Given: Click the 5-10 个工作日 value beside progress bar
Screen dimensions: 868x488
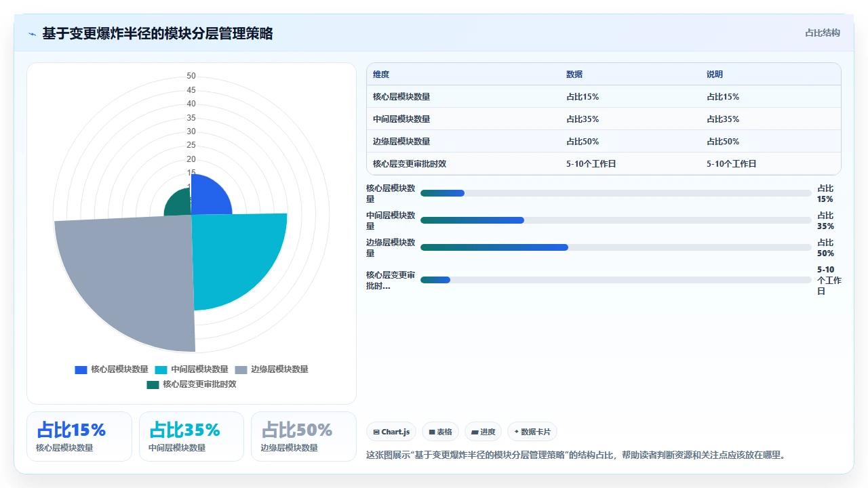Looking at the screenshot, I should pos(829,281).
